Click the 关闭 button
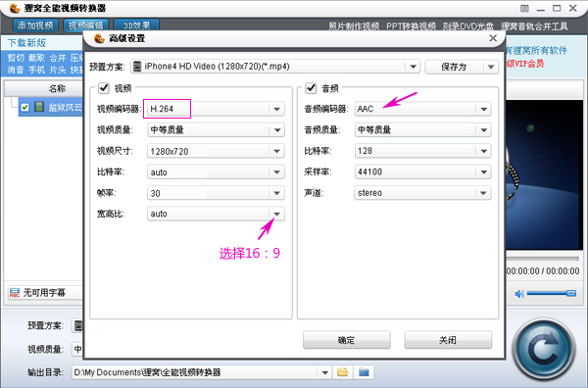The image size is (588, 388). pos(448,340)
